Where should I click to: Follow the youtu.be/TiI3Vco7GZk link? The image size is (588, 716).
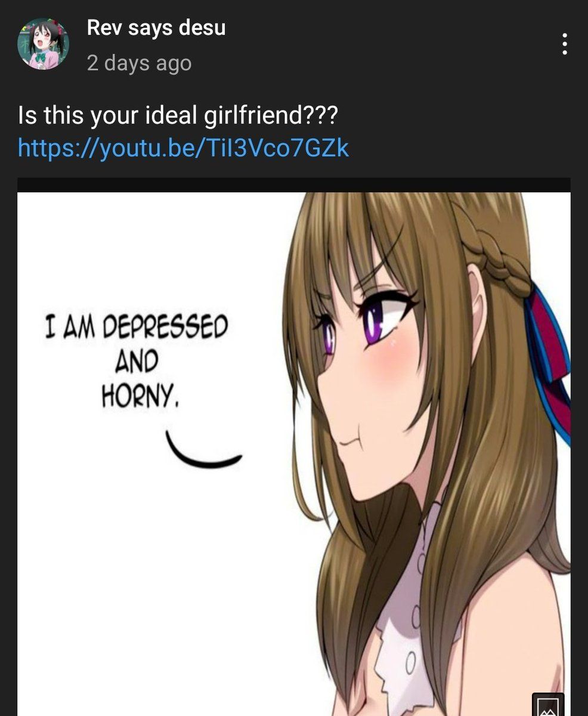pos(184,147)
